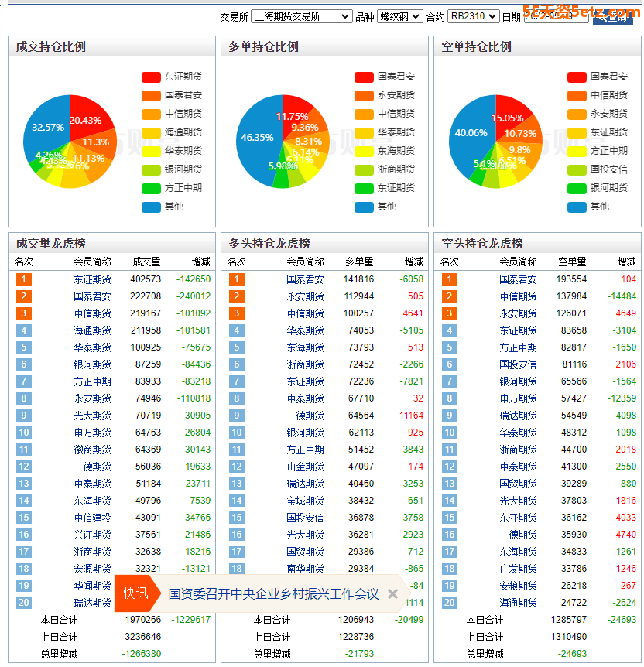Click the 32.57% slice of 成交持仓比例 pie
Viewport: 644px width, 667px height.
(x=46, y=128)
